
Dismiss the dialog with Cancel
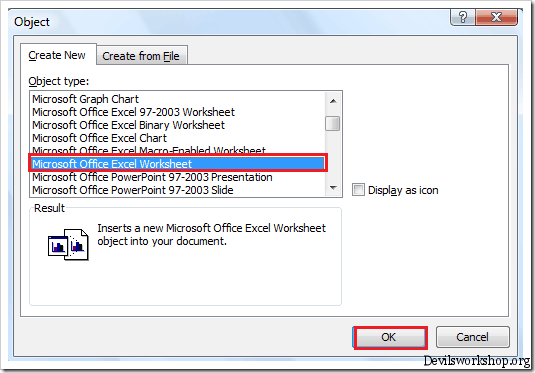473,337
